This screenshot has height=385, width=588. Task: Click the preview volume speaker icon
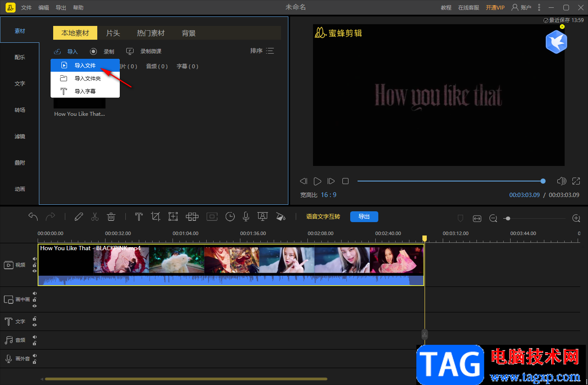(562, 181)
